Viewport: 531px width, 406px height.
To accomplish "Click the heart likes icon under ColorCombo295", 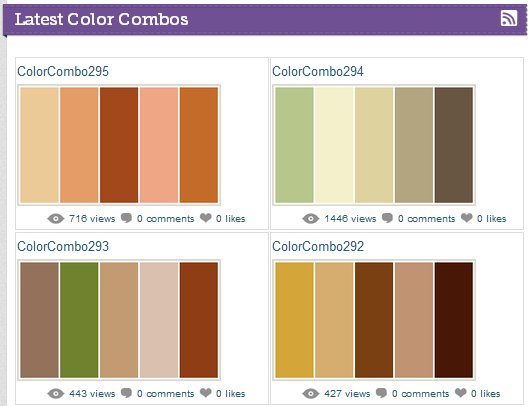I will tap(206, 218).
